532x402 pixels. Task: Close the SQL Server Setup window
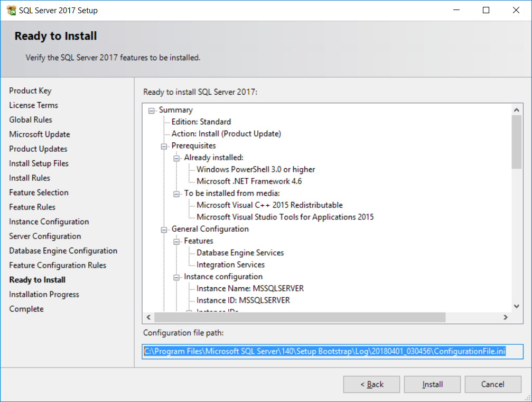coord(516,10)
